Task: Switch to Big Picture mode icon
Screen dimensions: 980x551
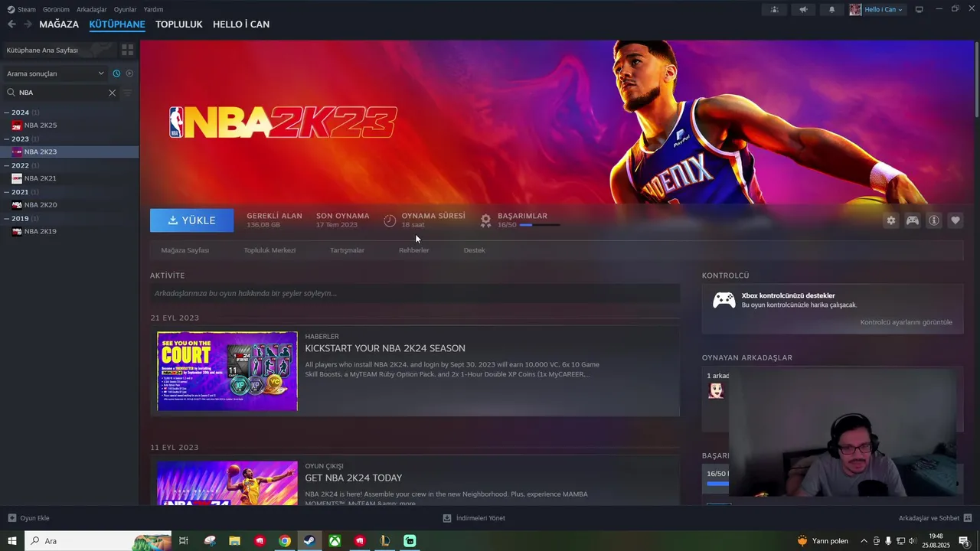Action: click(x=920, y=9)
